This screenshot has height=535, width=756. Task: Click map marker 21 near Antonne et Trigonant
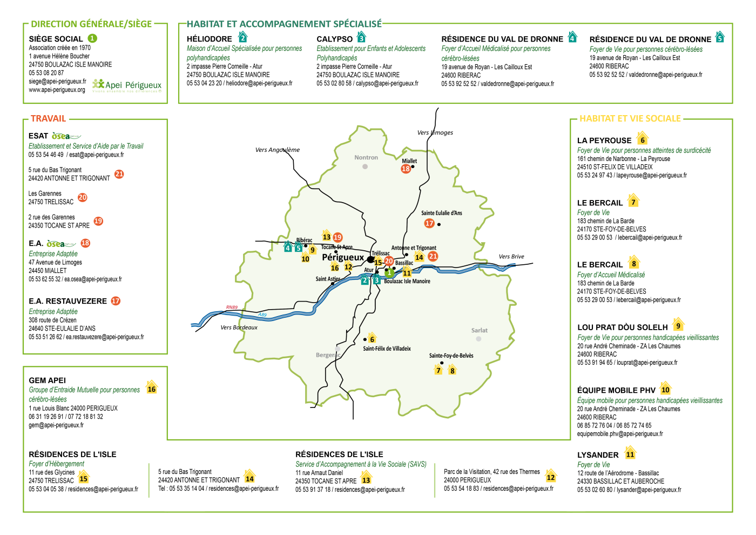pos(433,256)
